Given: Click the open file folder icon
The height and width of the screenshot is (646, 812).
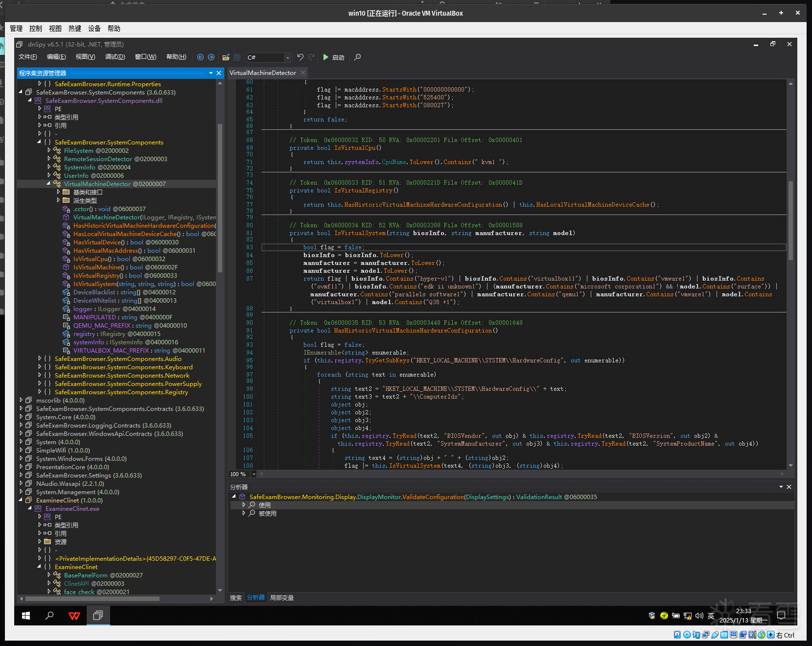Looking at the screenshot, I should [x=226, y=57].
